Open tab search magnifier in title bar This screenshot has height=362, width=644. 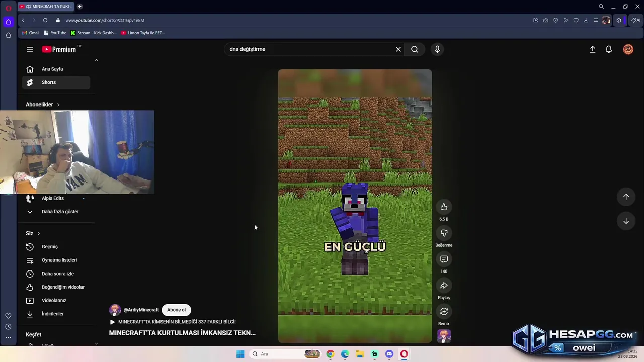click(x=601, y=7)
